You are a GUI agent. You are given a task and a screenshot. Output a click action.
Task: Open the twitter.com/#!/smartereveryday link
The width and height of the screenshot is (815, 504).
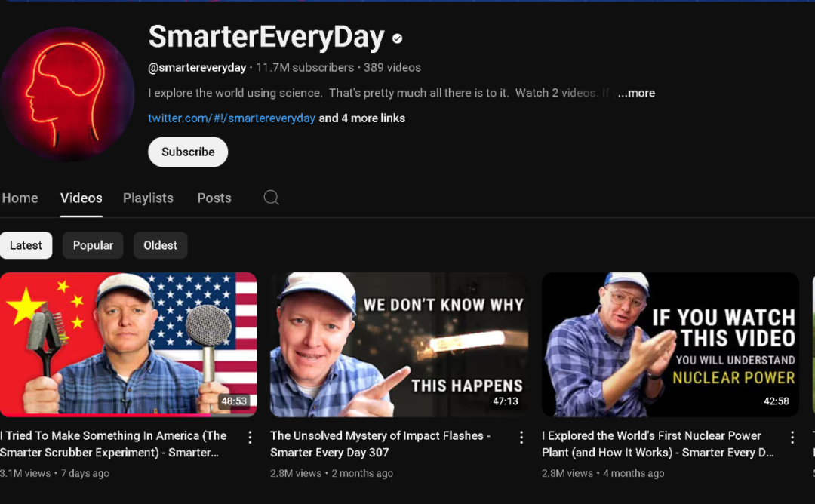pyautogui.click(x=232, y=118)
